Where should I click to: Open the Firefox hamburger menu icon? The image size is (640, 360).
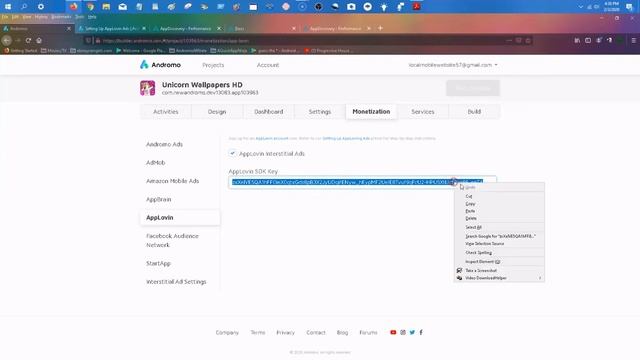click(x=633, y=40)
